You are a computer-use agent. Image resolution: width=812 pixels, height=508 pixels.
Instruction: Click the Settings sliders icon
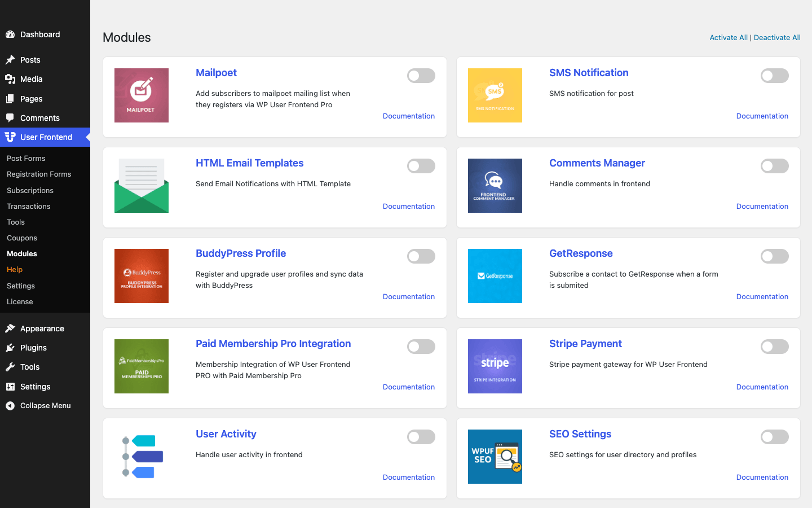[x=10, y=387]
